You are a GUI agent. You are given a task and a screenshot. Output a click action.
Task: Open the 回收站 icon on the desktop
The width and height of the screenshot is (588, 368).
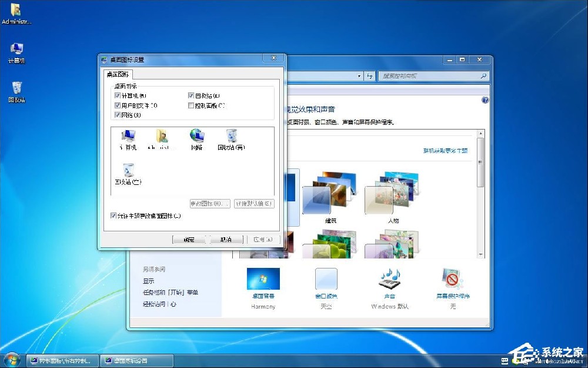pyautogui.click(x=16, y=88)
